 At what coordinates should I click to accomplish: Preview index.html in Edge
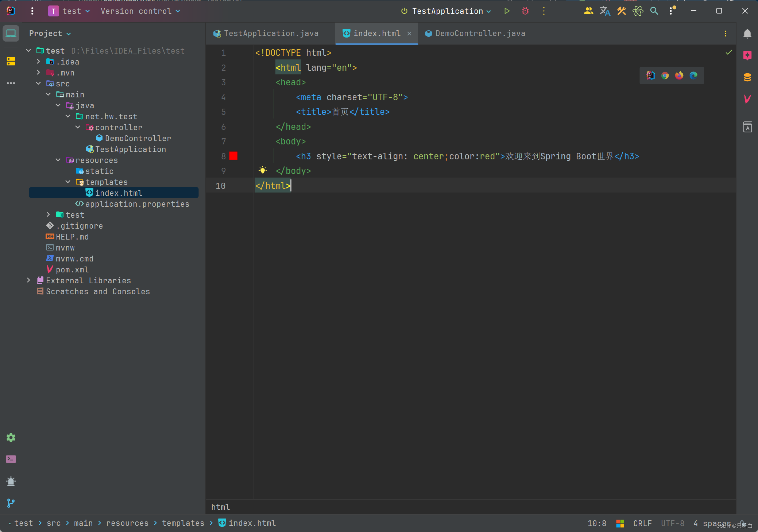point(693,75)
